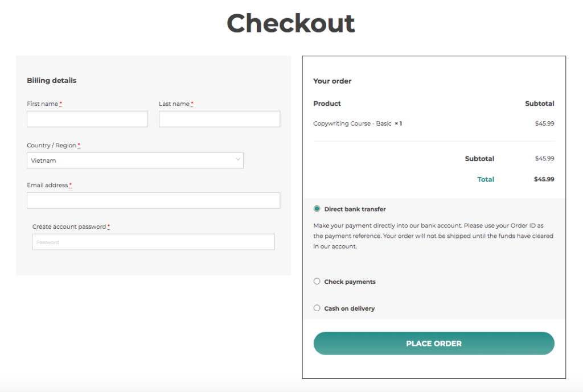This screenshot has height=392, width=583.
Task: Click the Cash on delivery label
Action: (350, 308)
